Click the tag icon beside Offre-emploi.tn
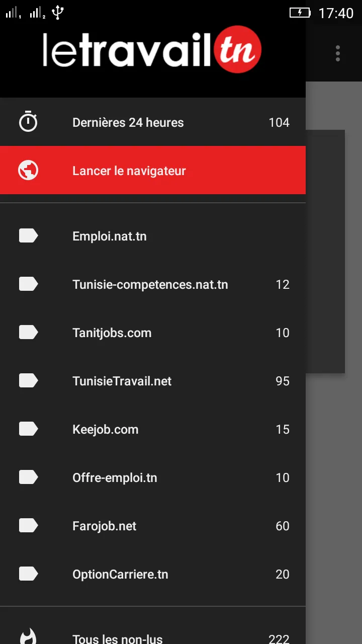This screenshot has height=644, width=362. (28, 477)
